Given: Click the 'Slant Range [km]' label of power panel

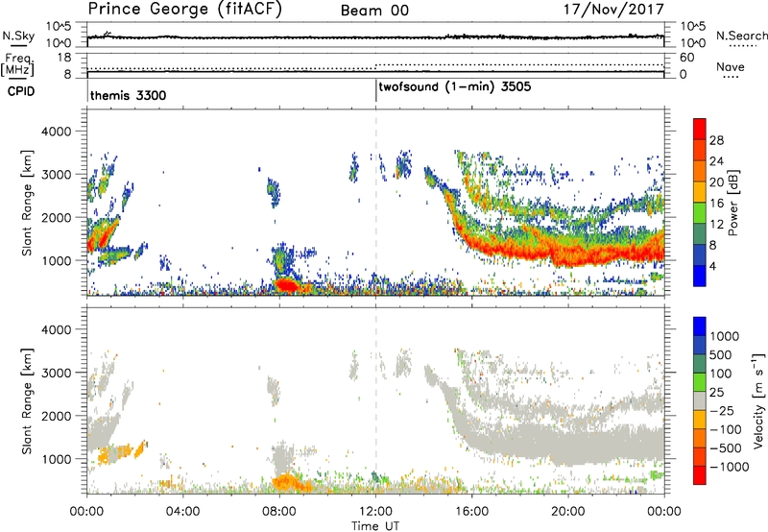Looking at the screenshot, I should [27, 203].
